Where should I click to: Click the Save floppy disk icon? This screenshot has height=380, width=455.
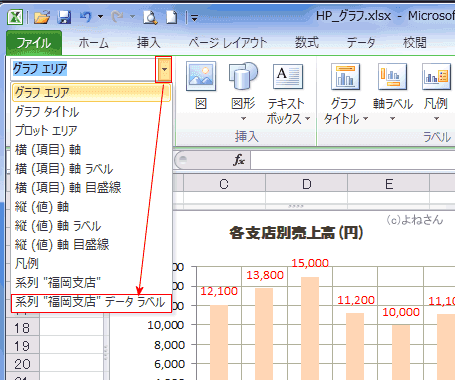64,17
